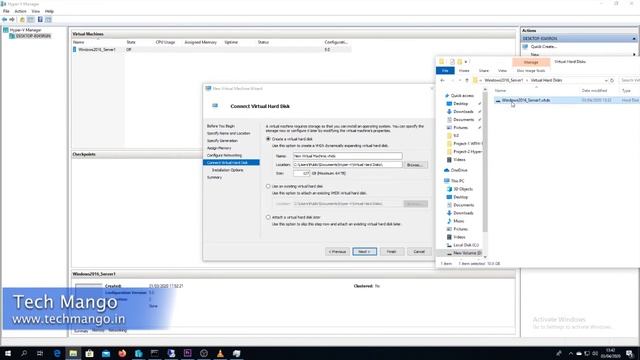Click the Up One Level toolbar icon

click(22, 20)
